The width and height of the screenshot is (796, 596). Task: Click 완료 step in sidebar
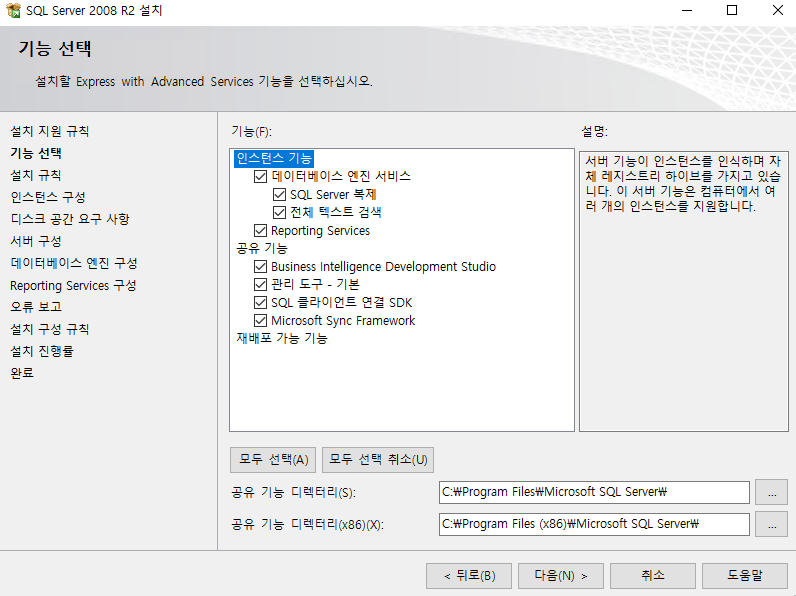point(22,373)
